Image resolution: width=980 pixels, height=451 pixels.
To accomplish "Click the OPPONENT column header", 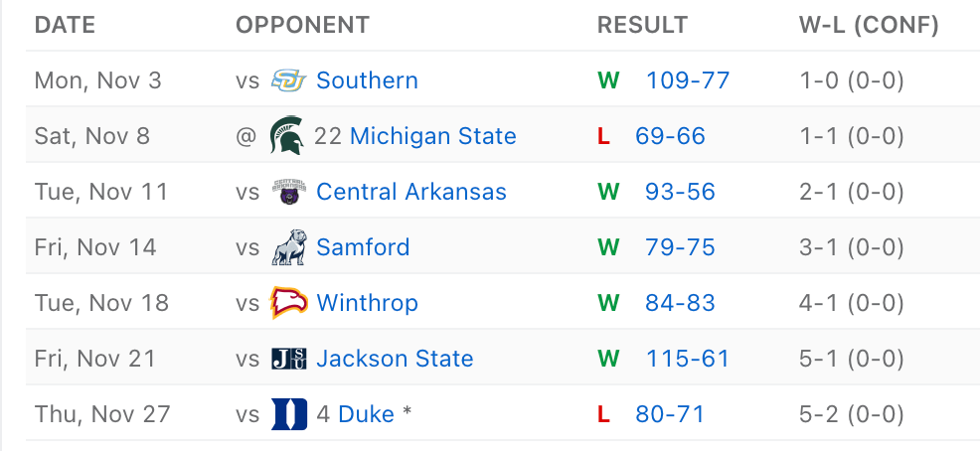I will click(302, 26).
